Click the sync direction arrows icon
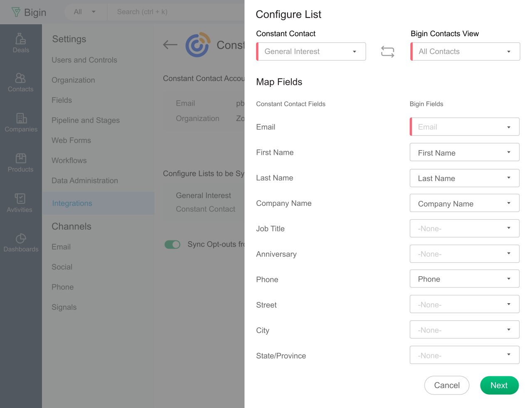This screenshot has width=532, height=408. point(387,52)
